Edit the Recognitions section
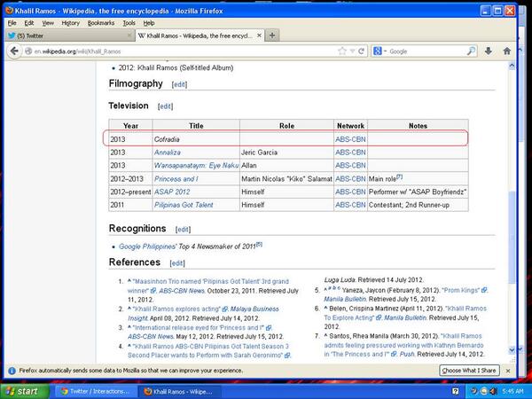532x399 pixels. 183,230
